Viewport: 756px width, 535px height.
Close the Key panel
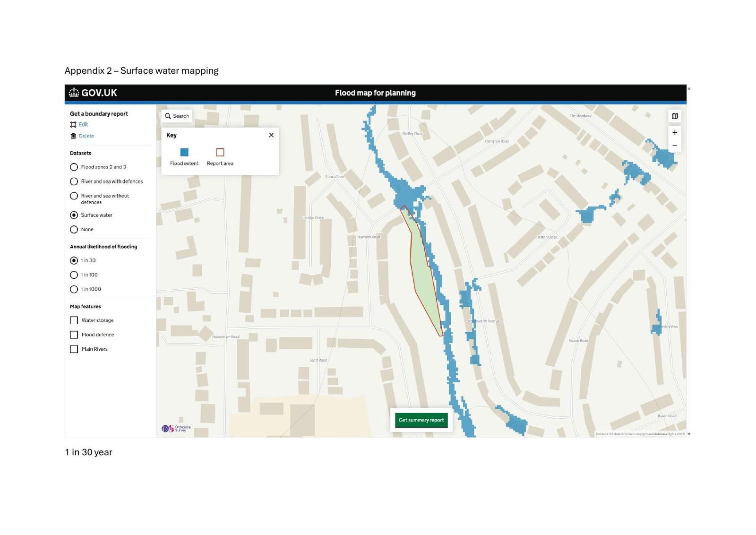(x=271, y=135)
